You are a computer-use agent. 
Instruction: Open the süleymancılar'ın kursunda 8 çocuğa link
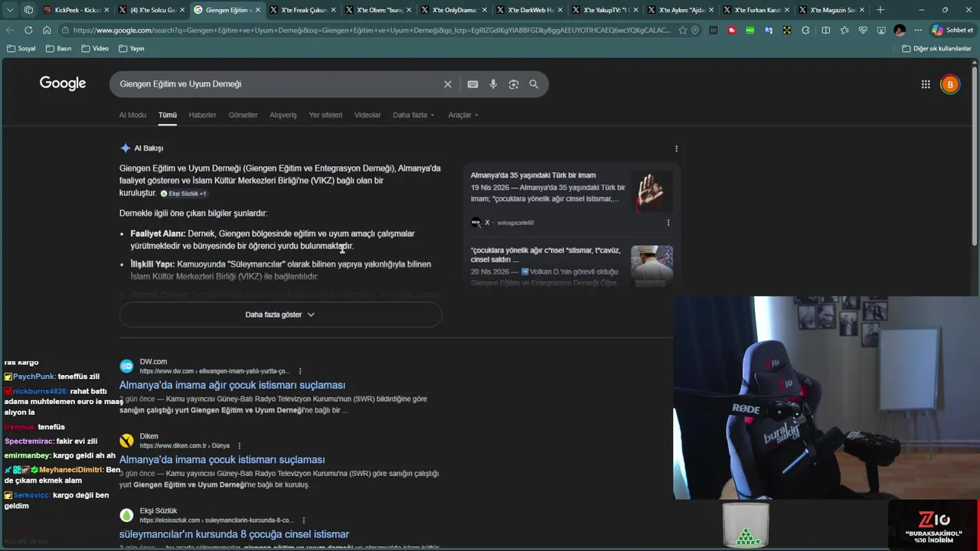click(x=234, y=534)
